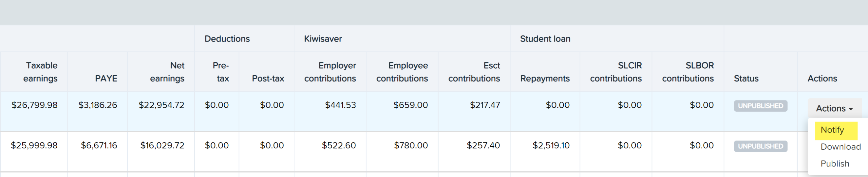This screenshot has width=868, height=177.
Task: Click the Status column header
Action: coord(746,78)
